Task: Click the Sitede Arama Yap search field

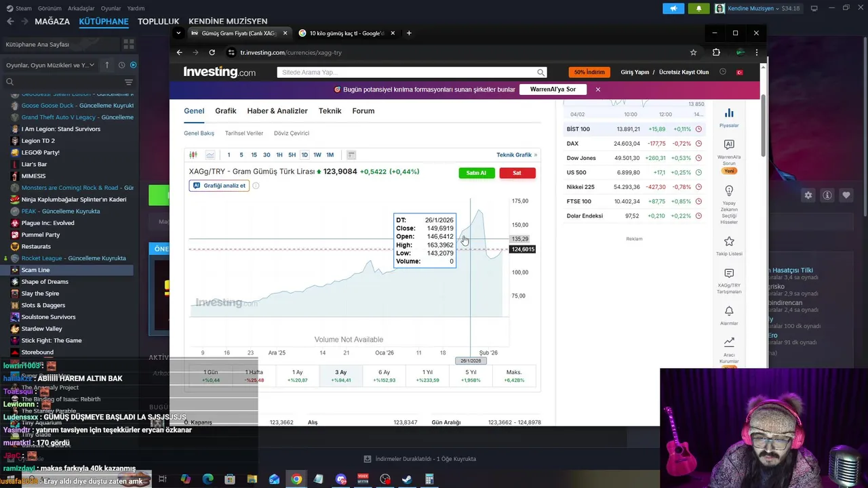Action: tap(412, 73)
